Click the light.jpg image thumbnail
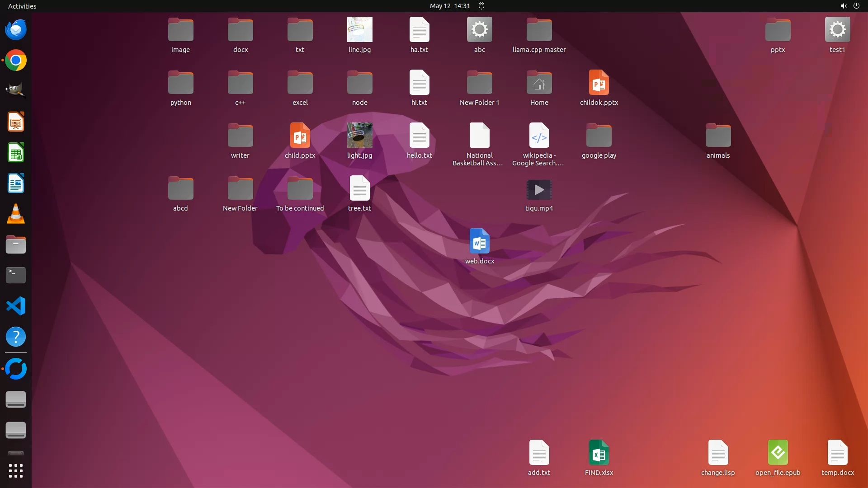 point(359,136)
